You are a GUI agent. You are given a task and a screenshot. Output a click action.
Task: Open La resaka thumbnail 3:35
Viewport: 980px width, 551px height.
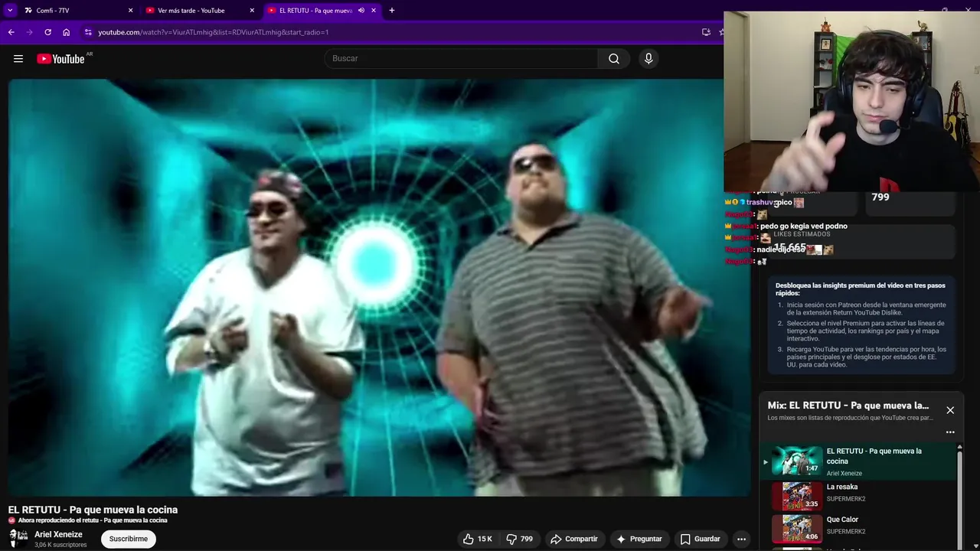pyautogui.click(x=797, y=495)
